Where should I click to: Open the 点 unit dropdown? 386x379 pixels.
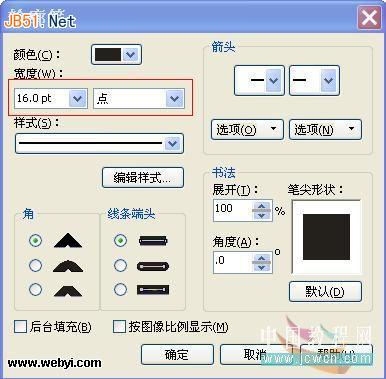(174, 98)
